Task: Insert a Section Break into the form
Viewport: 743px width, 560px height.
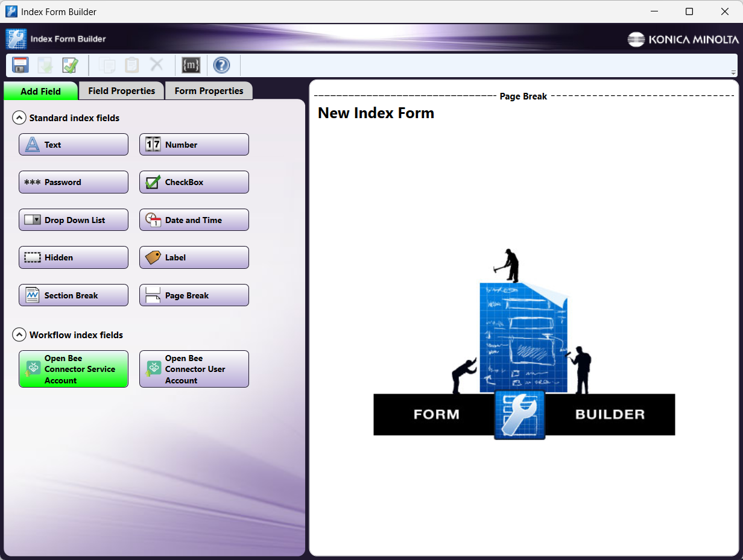Action: (x=73, y=295)
